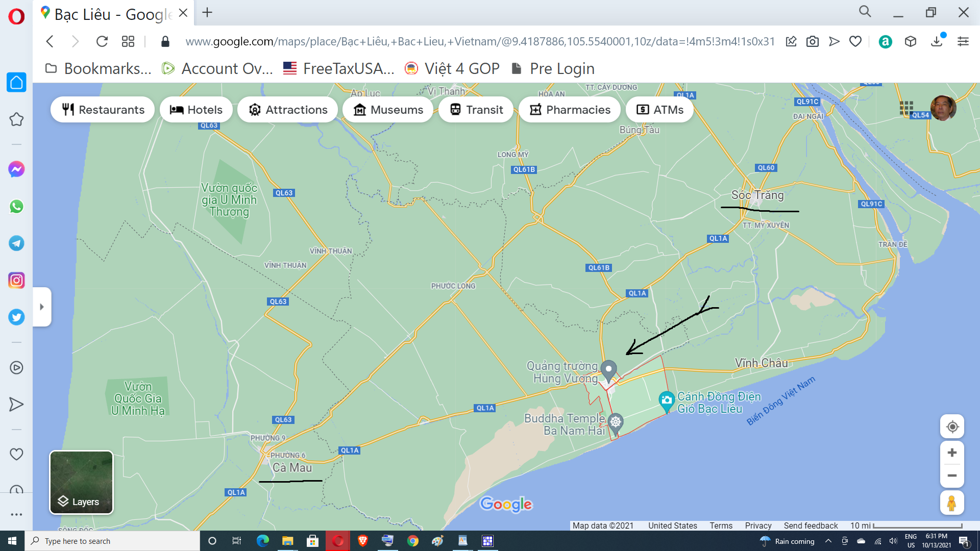Toggle map scale units (10 mi)
This screenshot has height=551, width=980.
coord(906,525)
